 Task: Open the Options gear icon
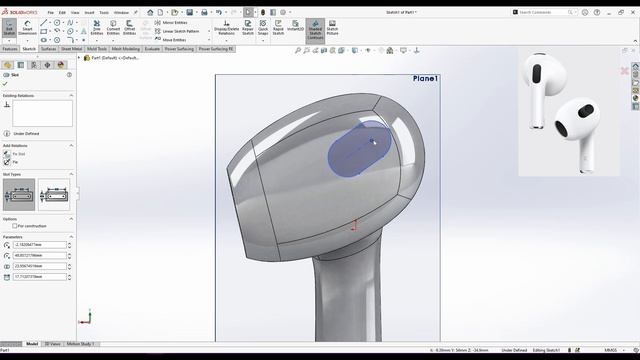pos(282,12)
